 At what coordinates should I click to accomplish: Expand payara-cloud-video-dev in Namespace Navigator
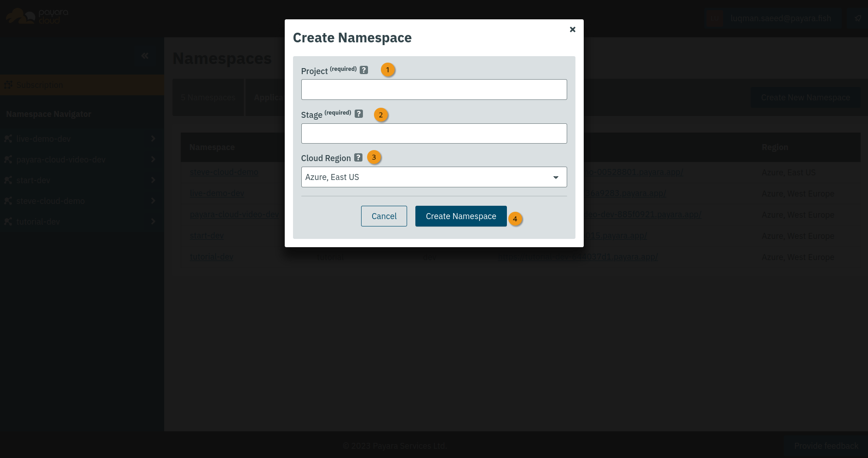click(153, 159)
